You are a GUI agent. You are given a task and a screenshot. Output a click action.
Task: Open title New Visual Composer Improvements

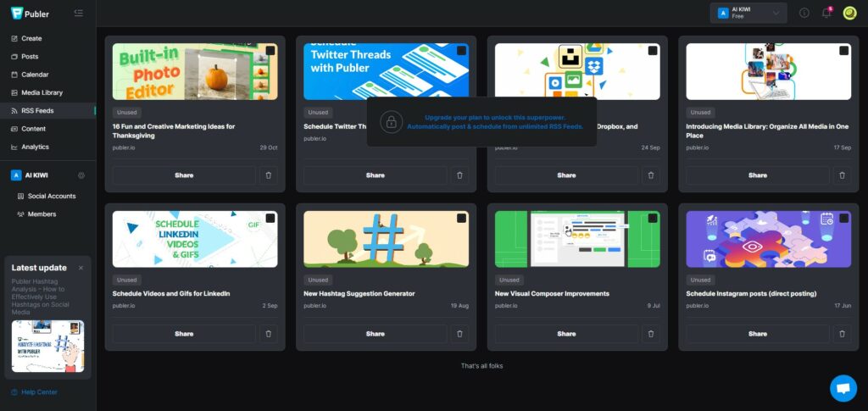(552, 294)
